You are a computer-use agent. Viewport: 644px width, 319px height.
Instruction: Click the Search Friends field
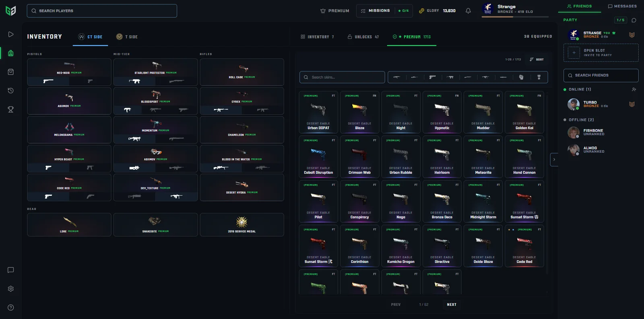601,75
